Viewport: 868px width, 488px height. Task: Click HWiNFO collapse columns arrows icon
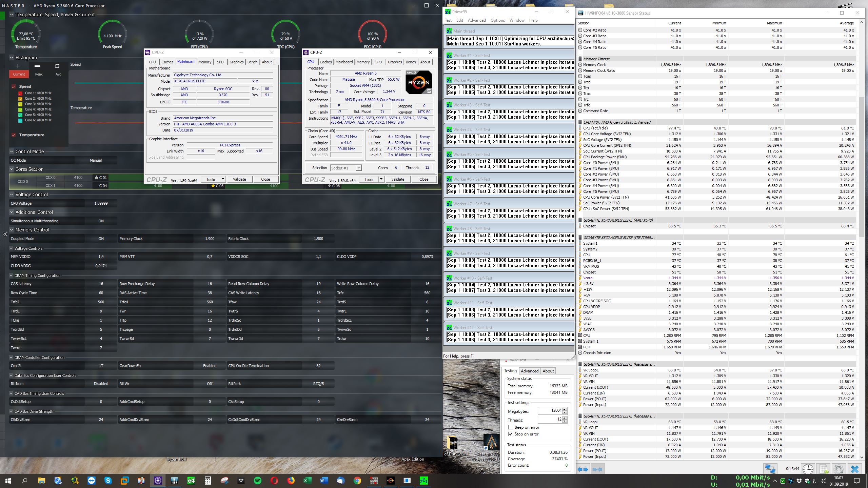597,469
